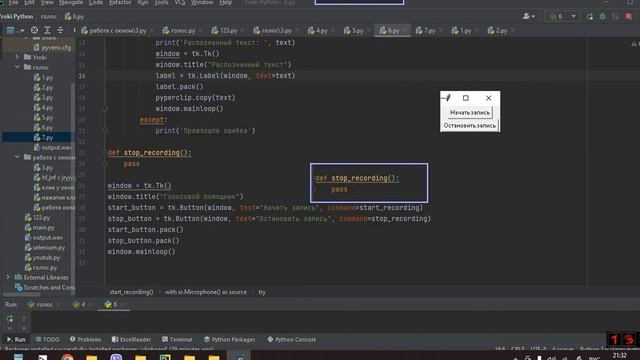
Task: Click the Rerun icon in Run panel
Action: coord(10,318)
